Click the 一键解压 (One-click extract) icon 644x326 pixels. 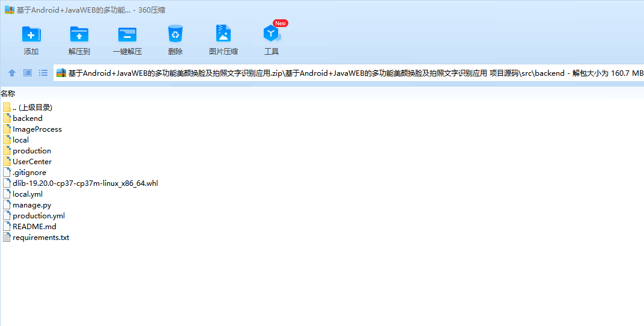click(127, 34)
